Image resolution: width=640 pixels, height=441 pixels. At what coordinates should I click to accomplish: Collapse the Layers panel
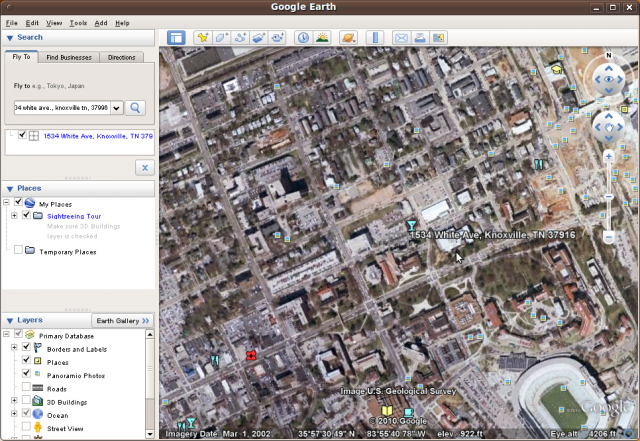coord(10,320)
